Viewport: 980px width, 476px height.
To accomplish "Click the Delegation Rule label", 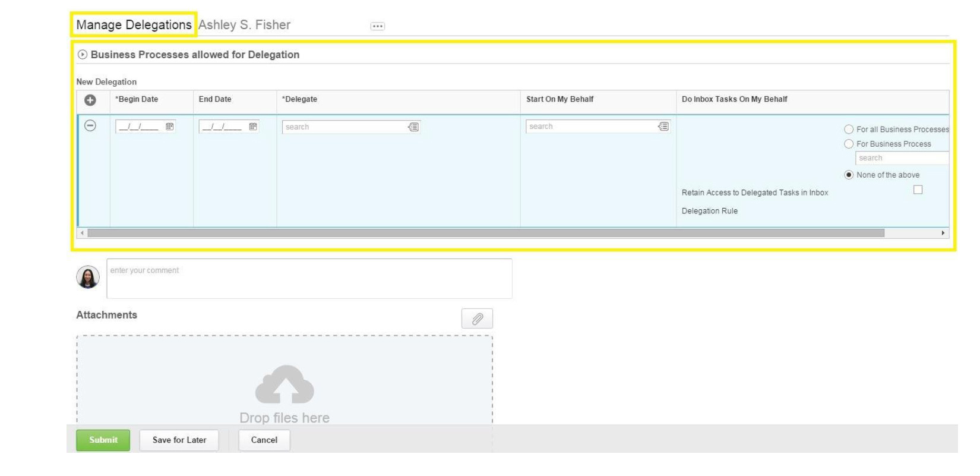I will 710,211.
